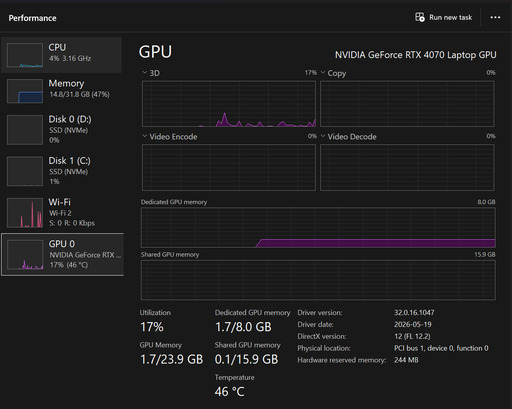Click the NVIDIA GeForce RTX 4070 Laptop GPU title
This screenshot has height=409, width=512.
point(416,55)
